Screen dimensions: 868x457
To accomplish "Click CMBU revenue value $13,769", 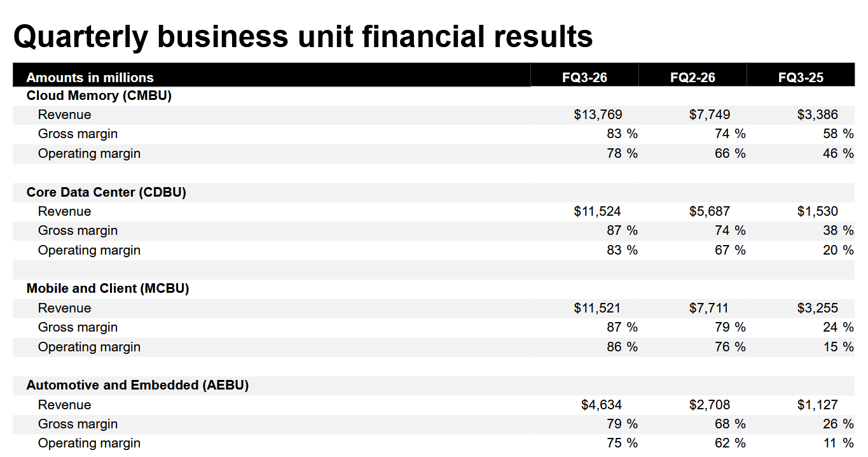I will point(598,115).
